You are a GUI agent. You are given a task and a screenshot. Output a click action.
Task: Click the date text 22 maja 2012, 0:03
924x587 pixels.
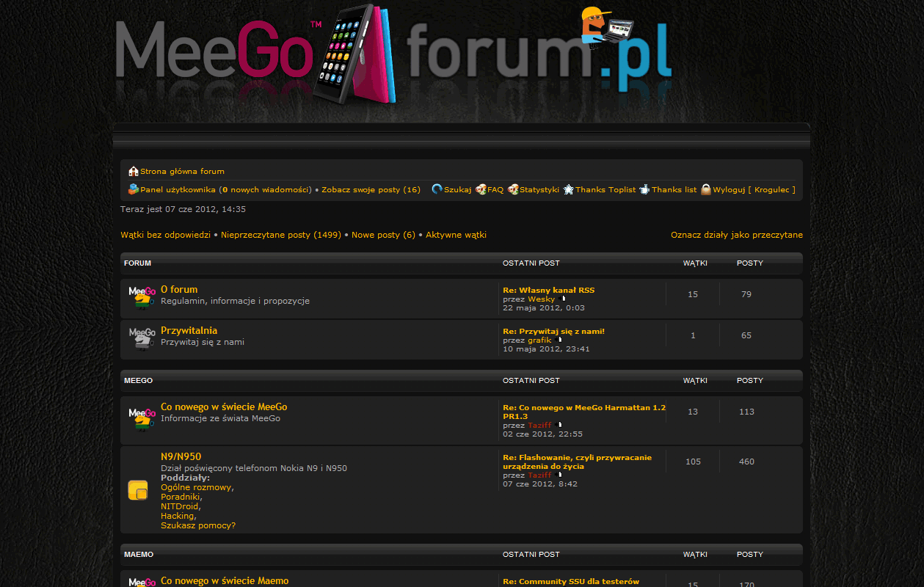click(x=544, y=307)
